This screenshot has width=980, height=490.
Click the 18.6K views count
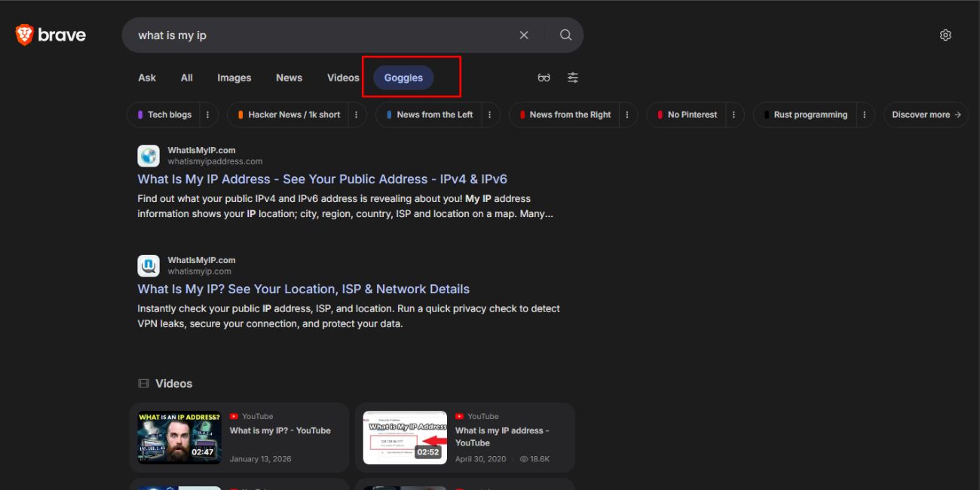(534, 459)
